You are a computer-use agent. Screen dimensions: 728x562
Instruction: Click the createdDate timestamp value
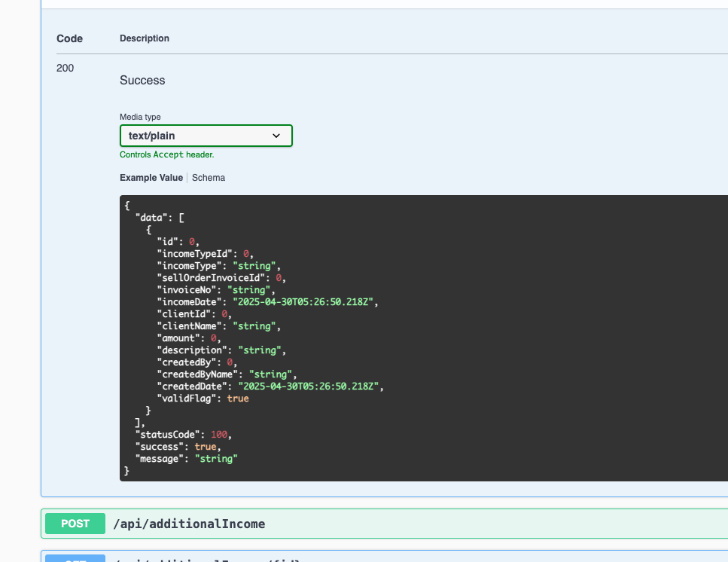point(310,386)
